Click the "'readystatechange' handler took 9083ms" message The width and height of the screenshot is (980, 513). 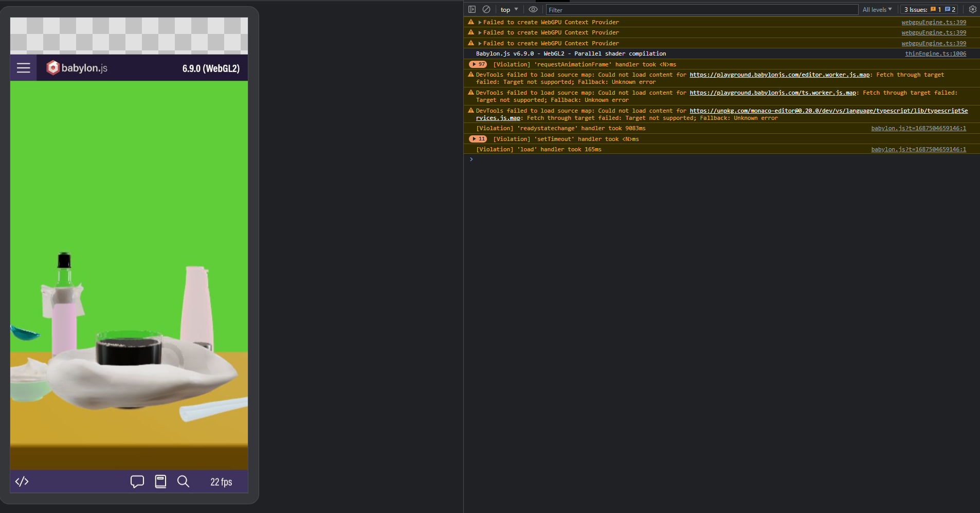pos(560,128)
